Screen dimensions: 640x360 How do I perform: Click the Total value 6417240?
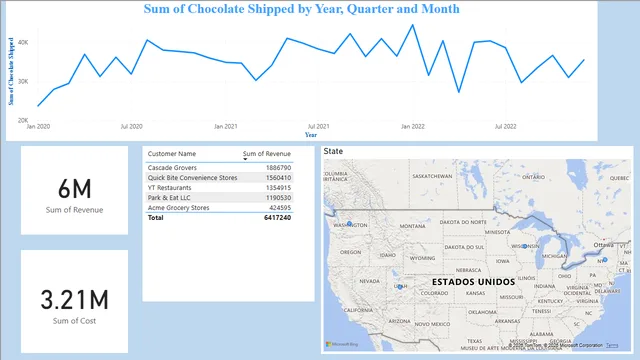click(x=278, y=218)
